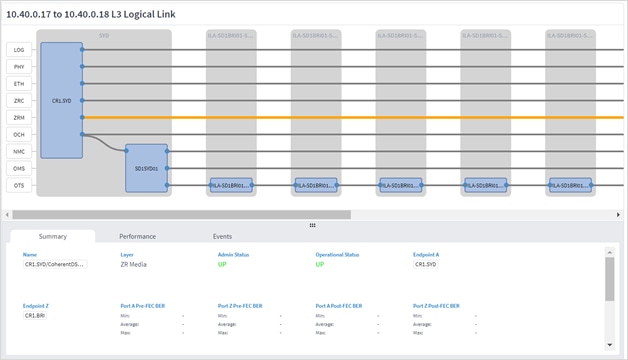Select the ETH layer label
This screenshot has height=360, width=628.
click(x=19, y=84)
